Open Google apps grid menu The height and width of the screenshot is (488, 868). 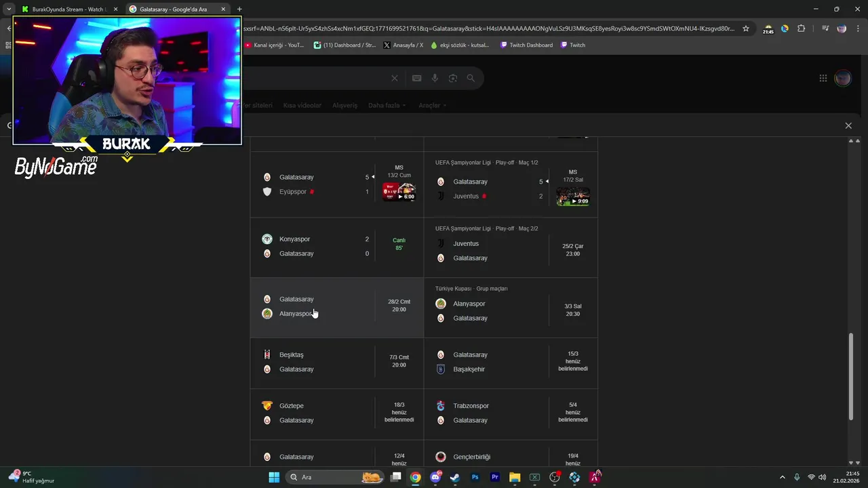click(823, 78)
